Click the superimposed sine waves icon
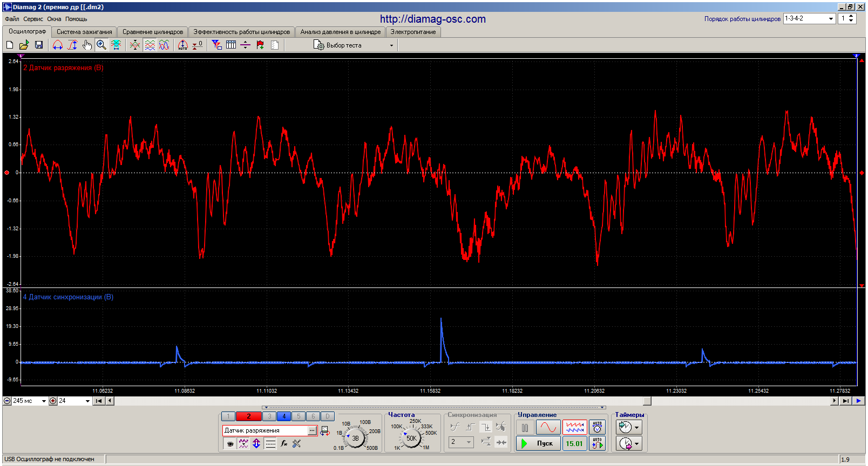The height and width of the screenshot is (466, 868). pos(164,45)
